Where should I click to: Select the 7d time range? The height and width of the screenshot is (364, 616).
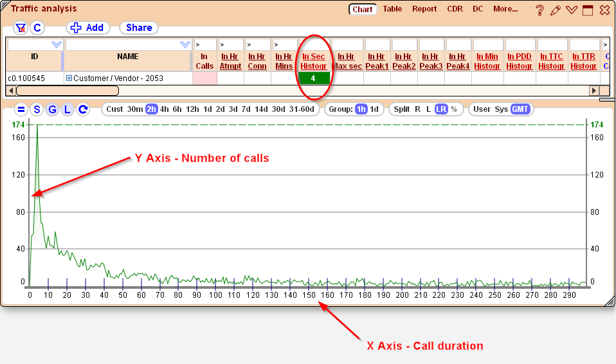click(x=246, y=109)
